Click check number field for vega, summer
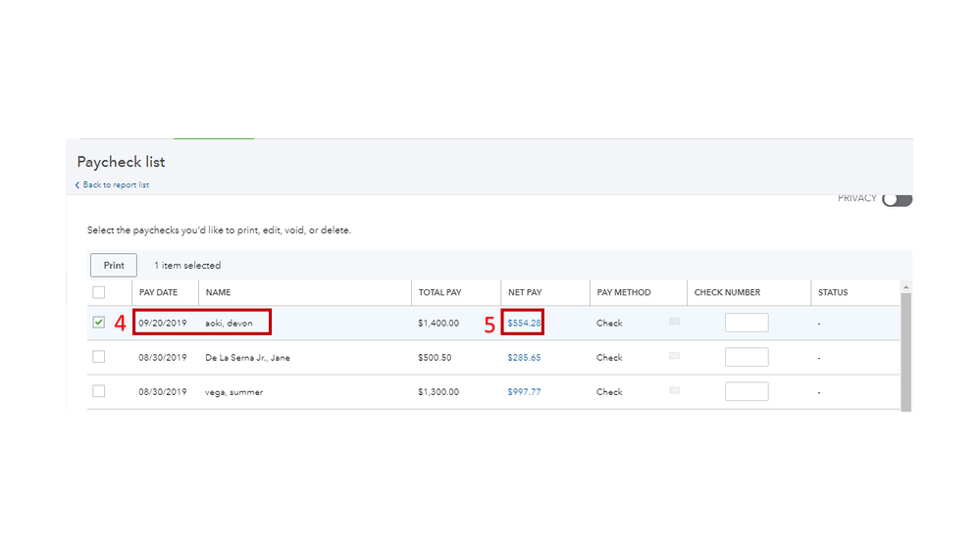Screen dimensions: 980x551 747,391
